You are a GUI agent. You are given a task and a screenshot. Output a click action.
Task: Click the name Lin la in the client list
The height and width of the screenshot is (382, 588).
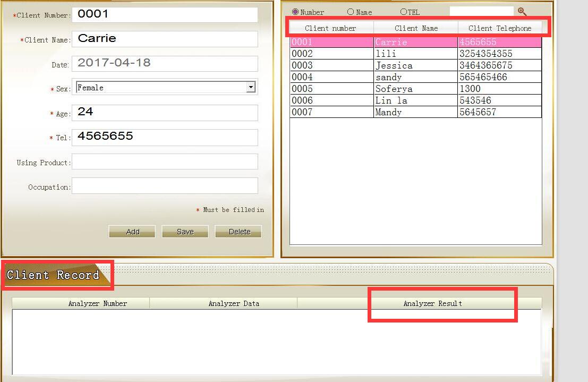[x=391, y=100]
